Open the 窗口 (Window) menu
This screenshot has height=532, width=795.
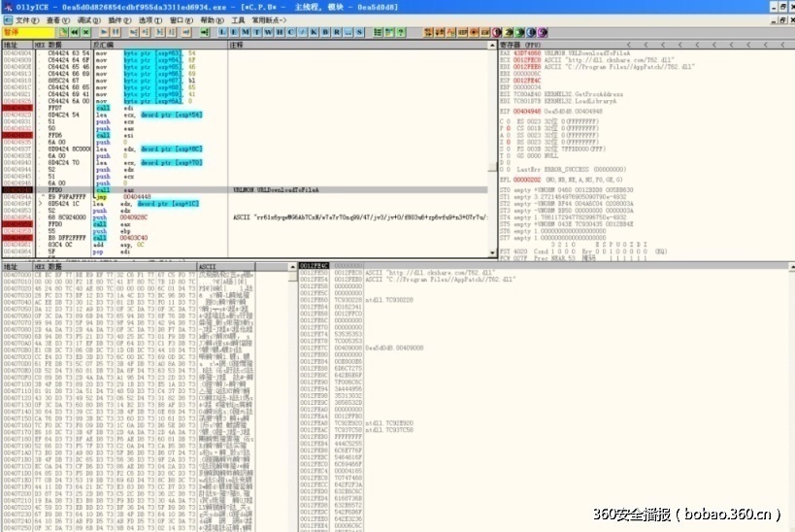[181, 20]
